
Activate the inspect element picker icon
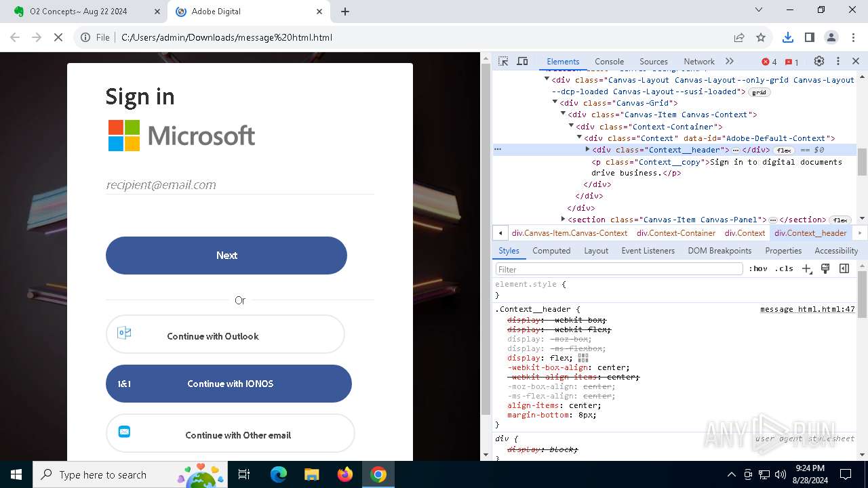[x=503, y=61]
